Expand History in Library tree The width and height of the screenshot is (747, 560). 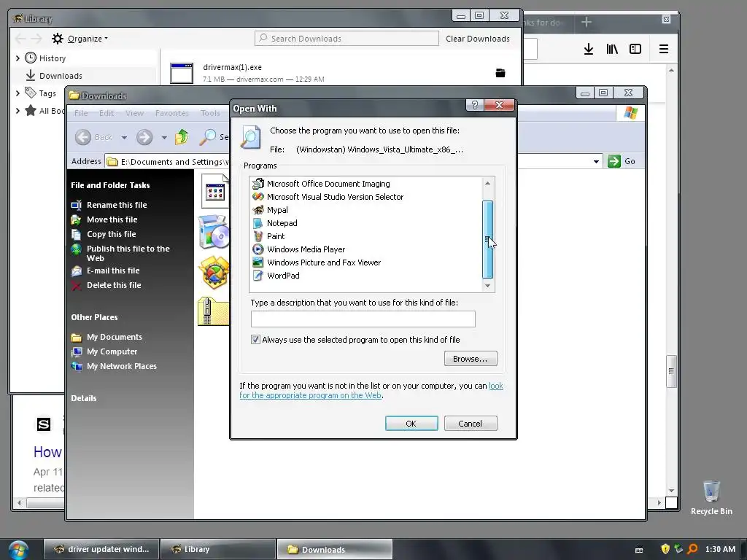[x=18, y=58]
